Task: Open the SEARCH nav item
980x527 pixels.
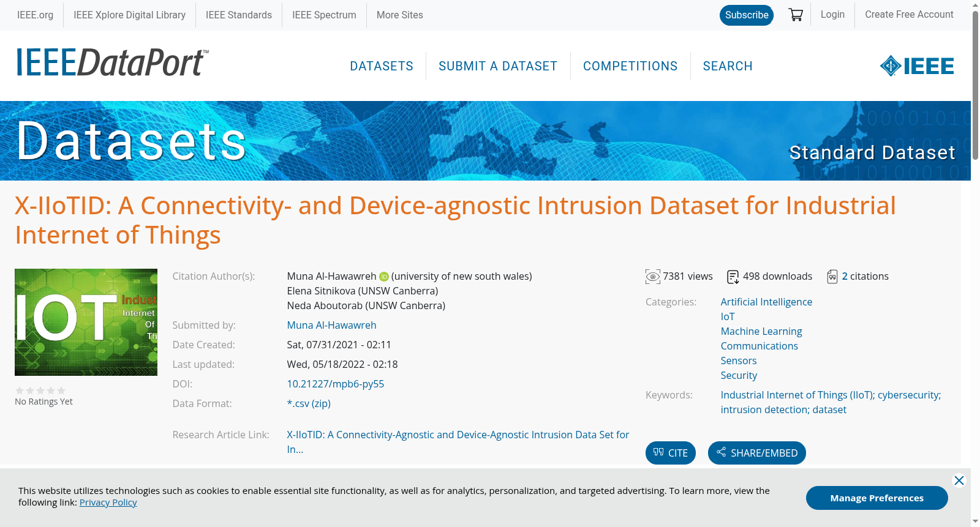Action: tap(728, 66)
